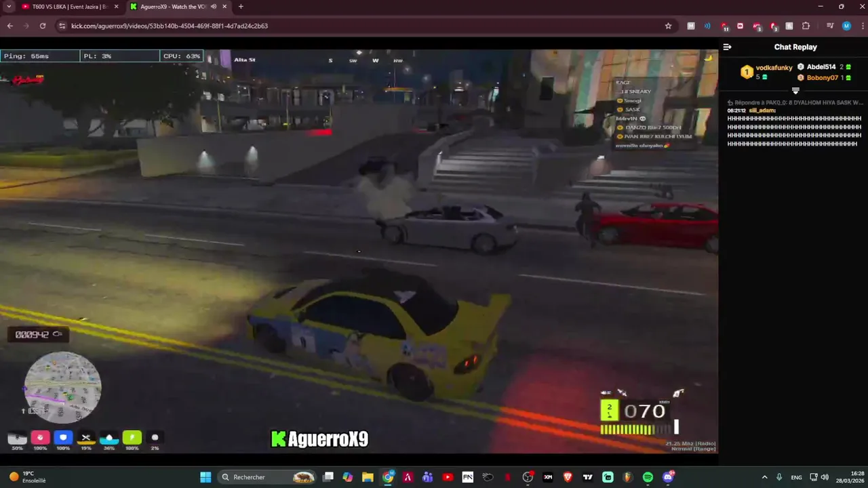Open the FN app in the taskbar
Image resolution: width=868 pixels, height=488 pixels.
(467, 477)
